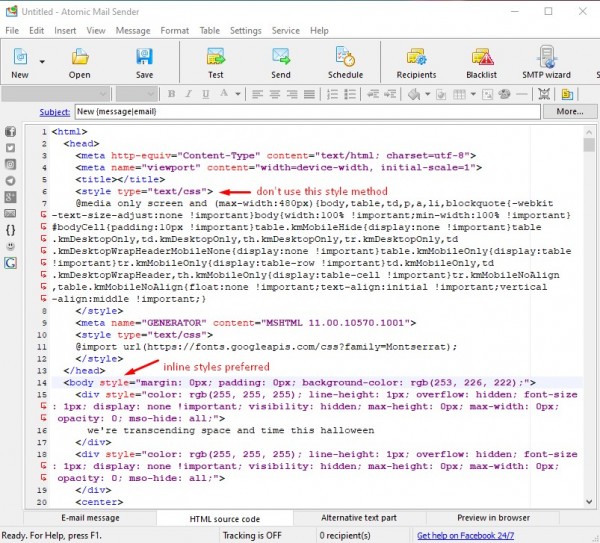Open the Insert menu
The image size is (600, 543).
click(x=65, y=31)
